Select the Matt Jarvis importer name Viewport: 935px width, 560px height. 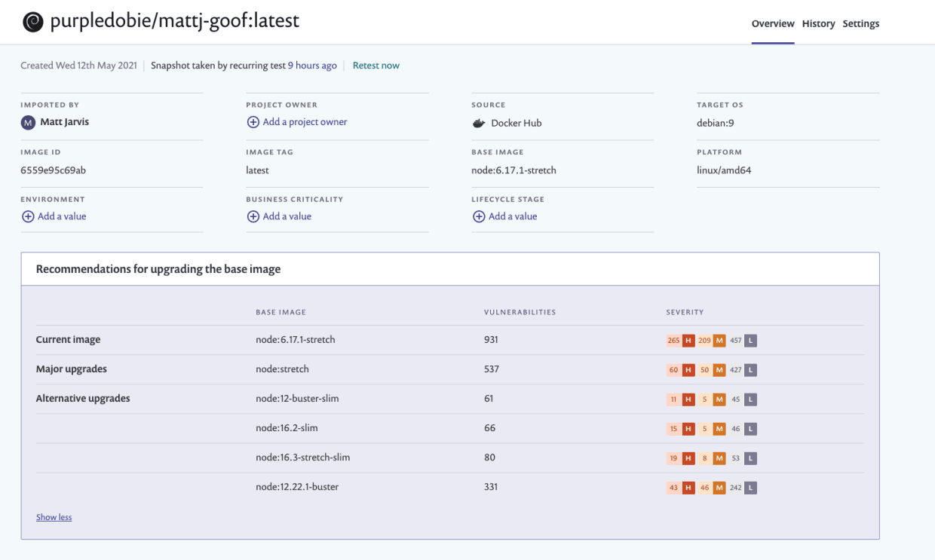tap(64, 122)
